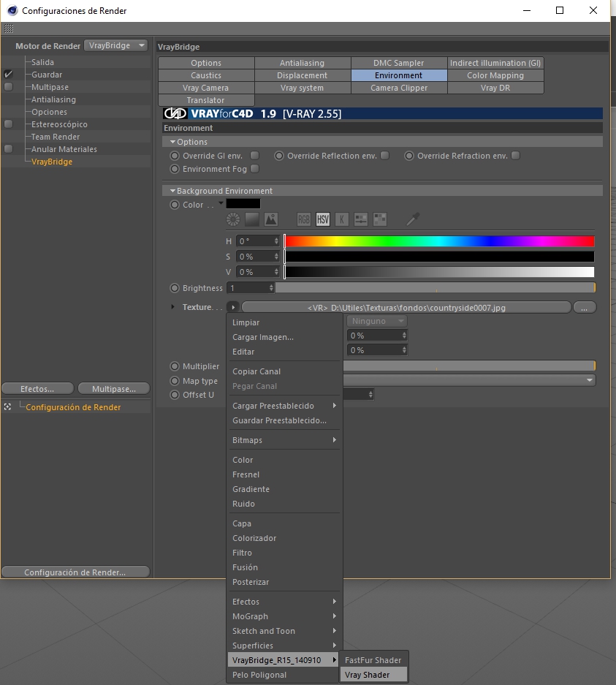Image resolution: width=616 pixels, height=685 pixels.
Task: Click the texture menu arrow button
Action: 232,307
